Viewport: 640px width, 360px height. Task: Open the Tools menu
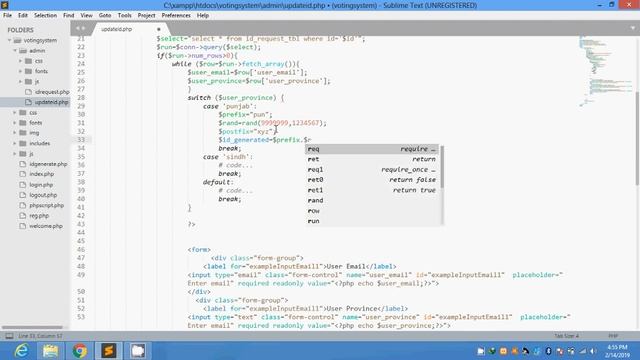(x=124, y=16)
